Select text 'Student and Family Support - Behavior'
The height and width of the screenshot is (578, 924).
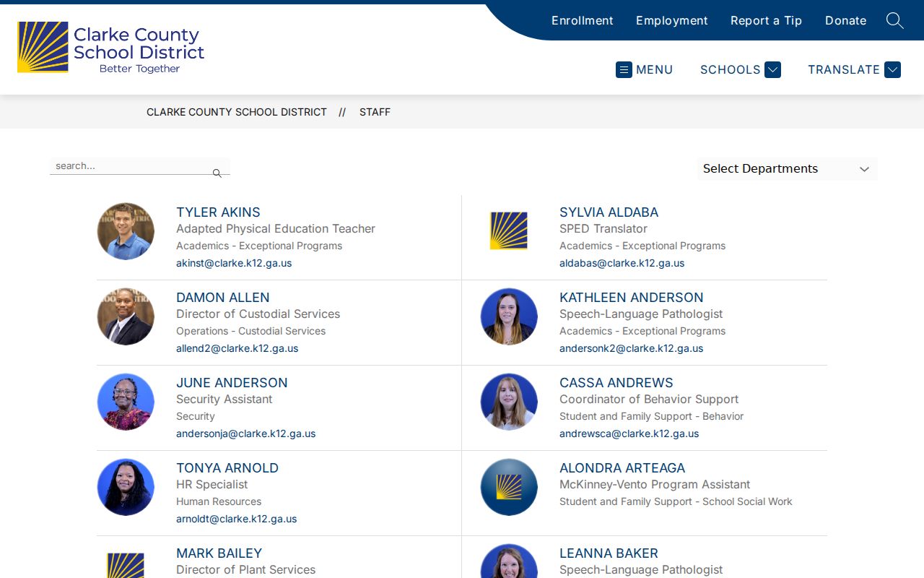coord(651,416)
